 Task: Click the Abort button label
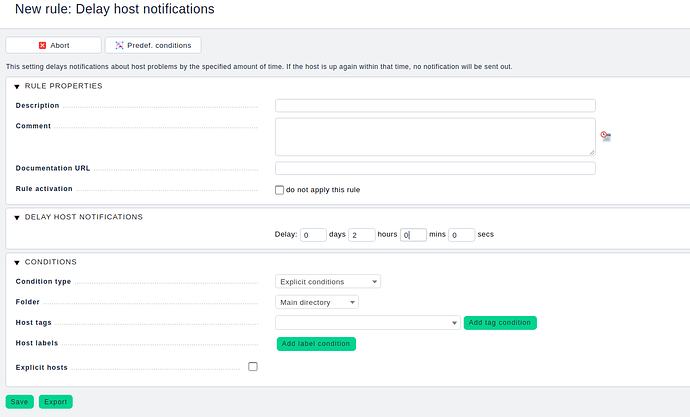[59, 45]
